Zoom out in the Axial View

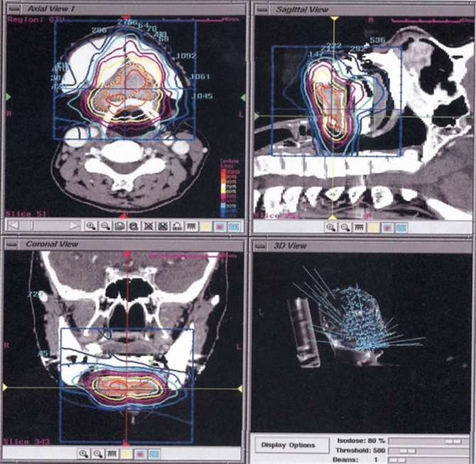105,225
